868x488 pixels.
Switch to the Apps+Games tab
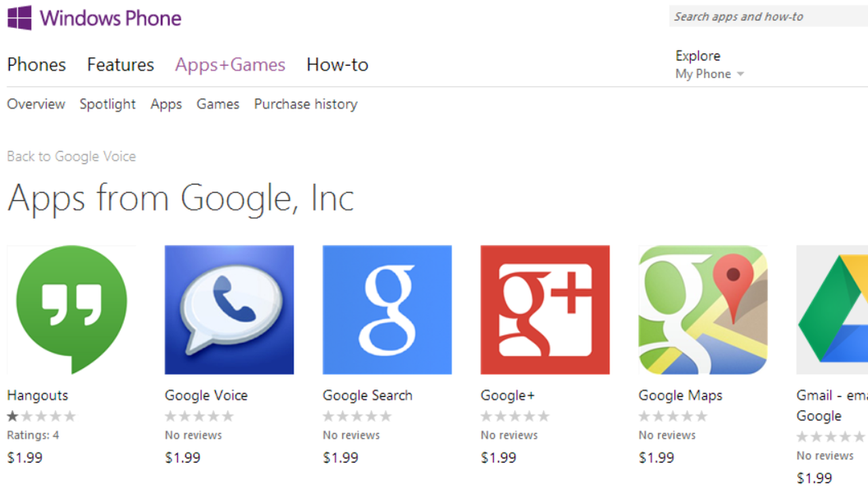coord(230,64)
